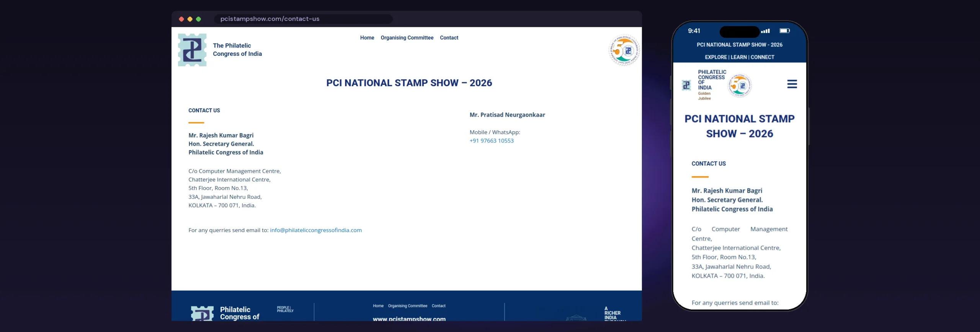Click the footer Home link

click(378, 306)
